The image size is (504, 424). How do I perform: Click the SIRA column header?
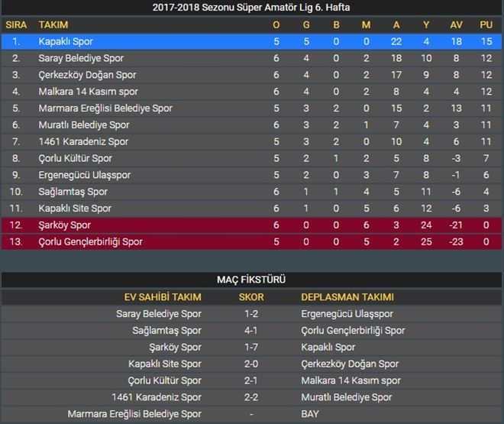[16, 25]
